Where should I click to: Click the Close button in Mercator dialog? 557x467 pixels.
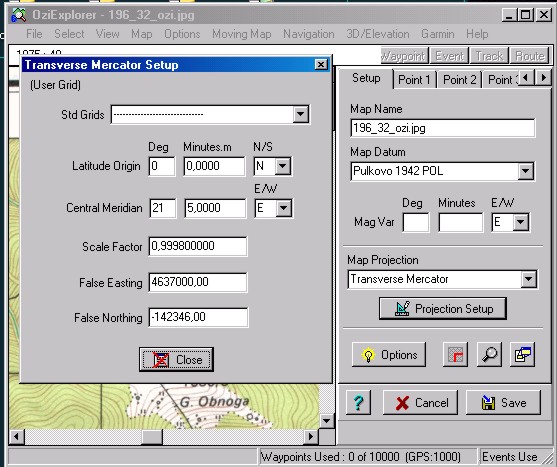coord(177,359)
